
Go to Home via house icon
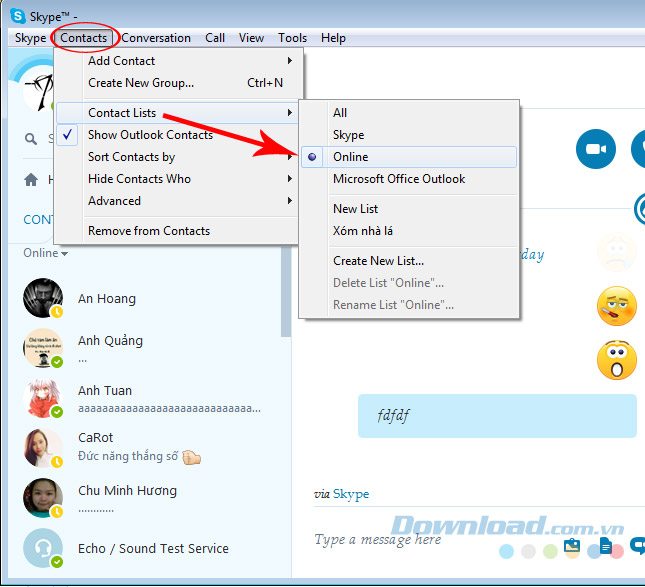31,179
